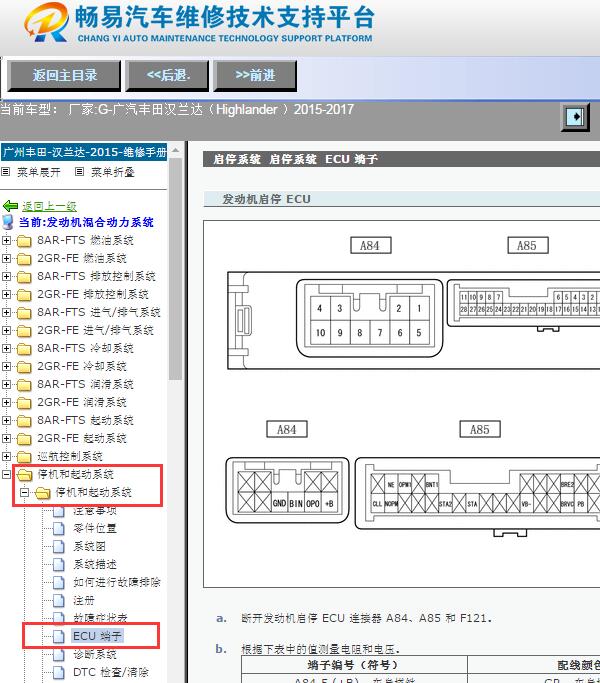The width and height of the screenshot is (600, 683).
Task: Expand the 2GR-FE 冷却系统 node
Action: [6, 366]
